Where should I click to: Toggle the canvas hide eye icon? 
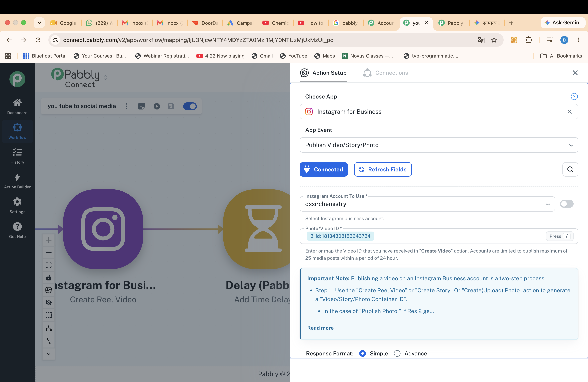point(49,302)
